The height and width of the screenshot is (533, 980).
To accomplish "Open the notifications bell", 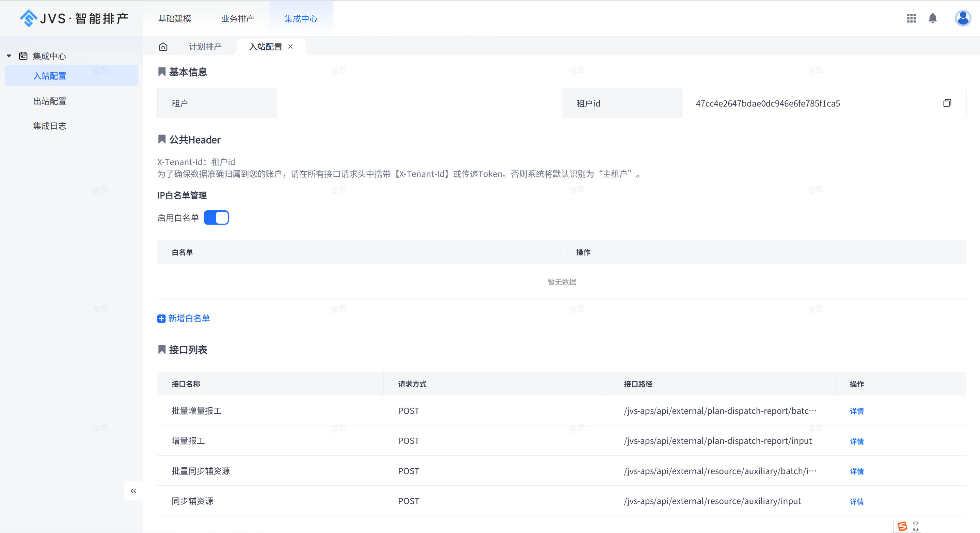I will tap(932, 18).
